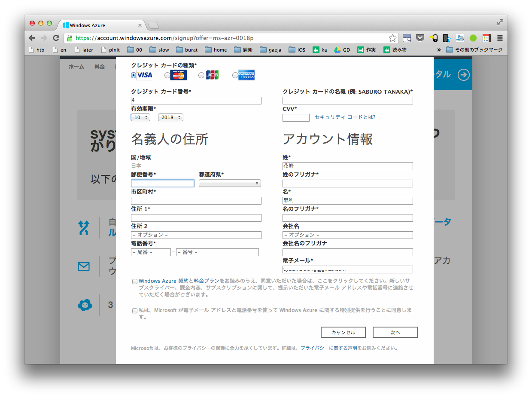Open the 'ka' spreadsheet bookmark
Viewport: 532px width, 398px height.
(x=320, y=50)
